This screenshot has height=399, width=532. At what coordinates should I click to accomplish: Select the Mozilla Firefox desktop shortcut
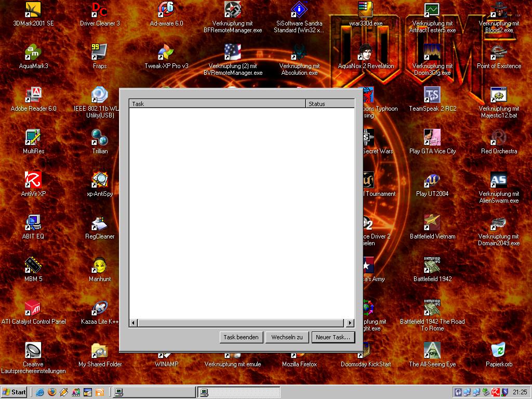[299, 364]
